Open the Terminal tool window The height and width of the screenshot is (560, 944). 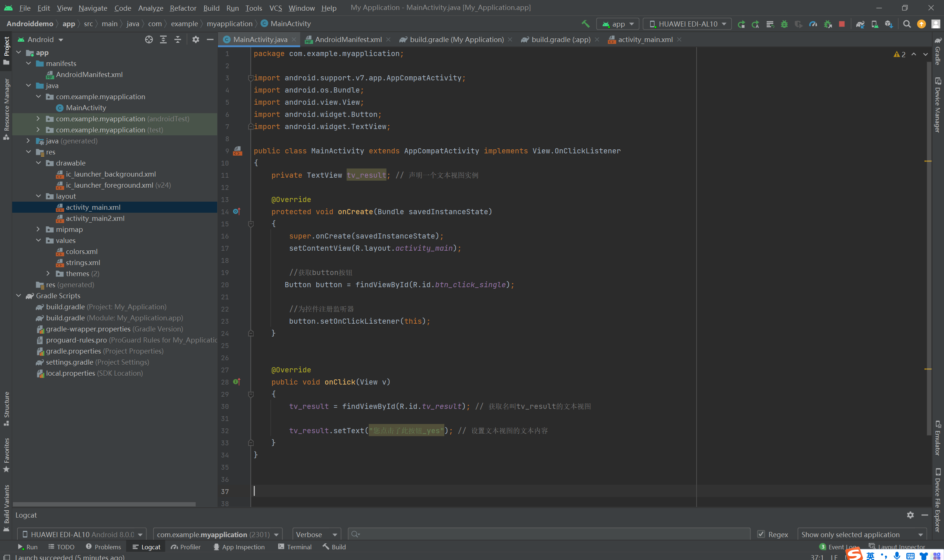click(295, 546)
